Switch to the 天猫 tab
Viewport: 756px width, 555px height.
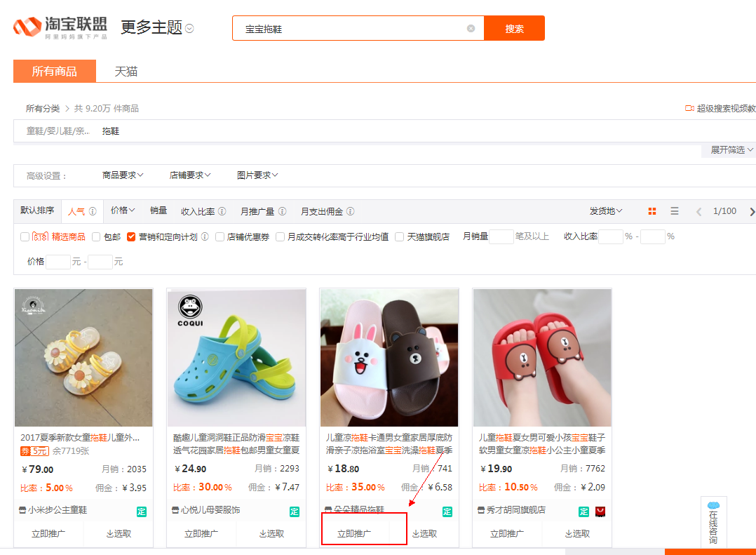click(126, 72)
